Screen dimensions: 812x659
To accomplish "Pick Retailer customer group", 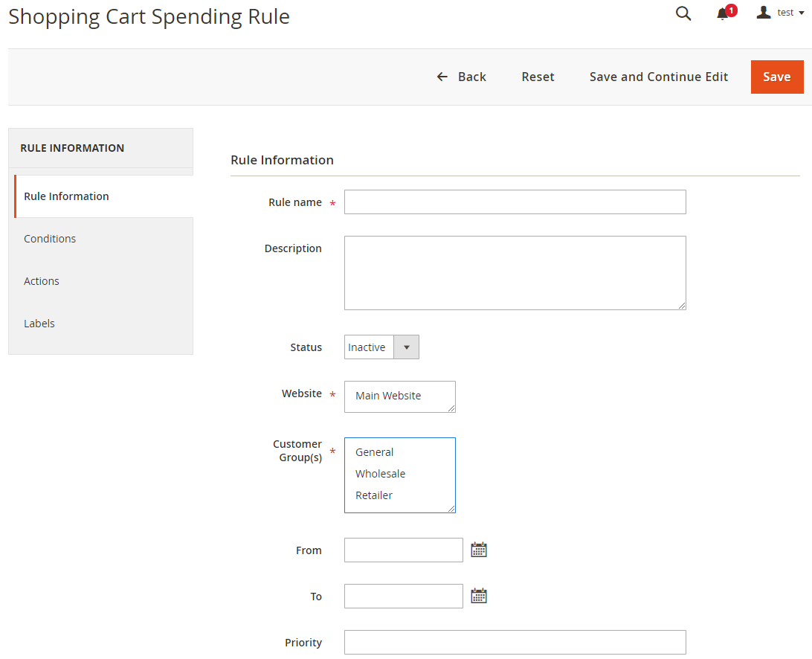I will click(374, 495).
